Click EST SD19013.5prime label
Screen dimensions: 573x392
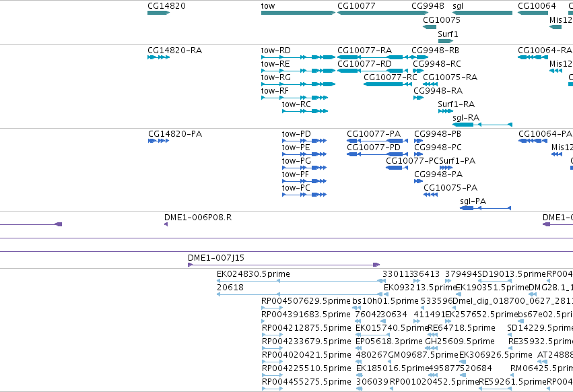(512, 274)
